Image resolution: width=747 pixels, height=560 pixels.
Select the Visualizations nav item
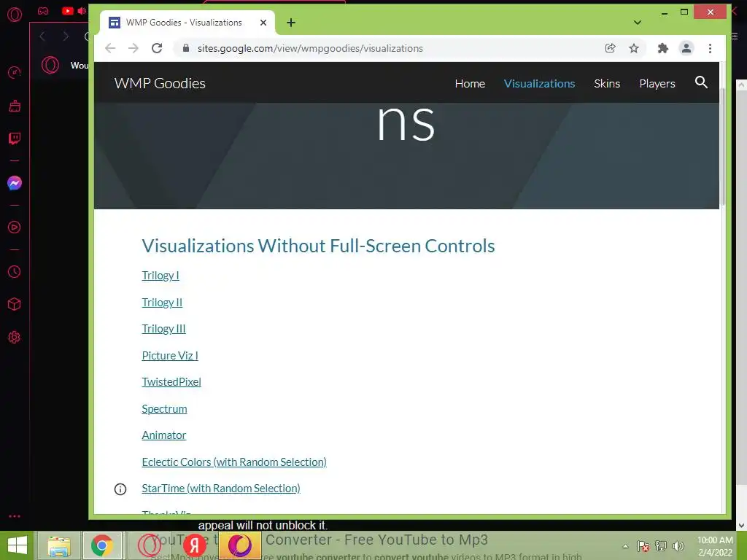539,83
